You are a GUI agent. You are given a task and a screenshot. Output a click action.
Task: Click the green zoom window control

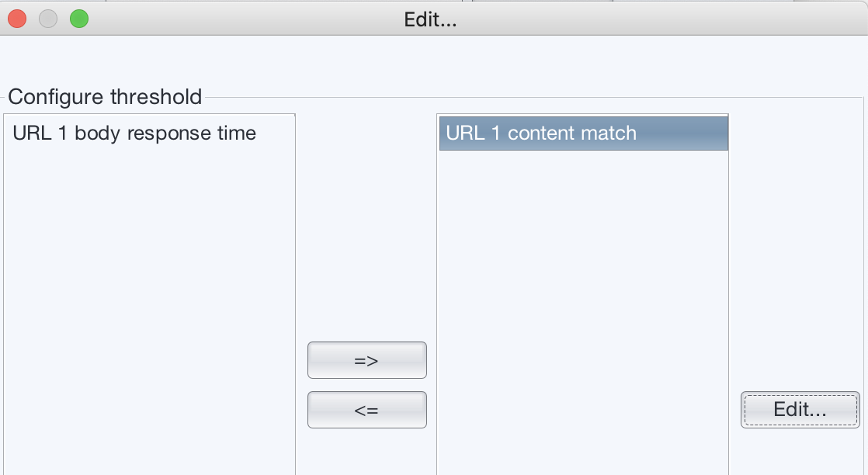(78, 19)
